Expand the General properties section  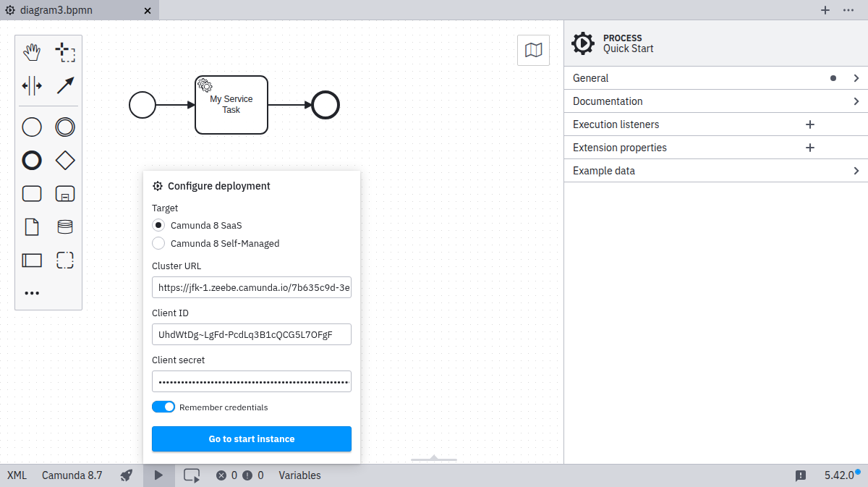[x=716, y=77]
